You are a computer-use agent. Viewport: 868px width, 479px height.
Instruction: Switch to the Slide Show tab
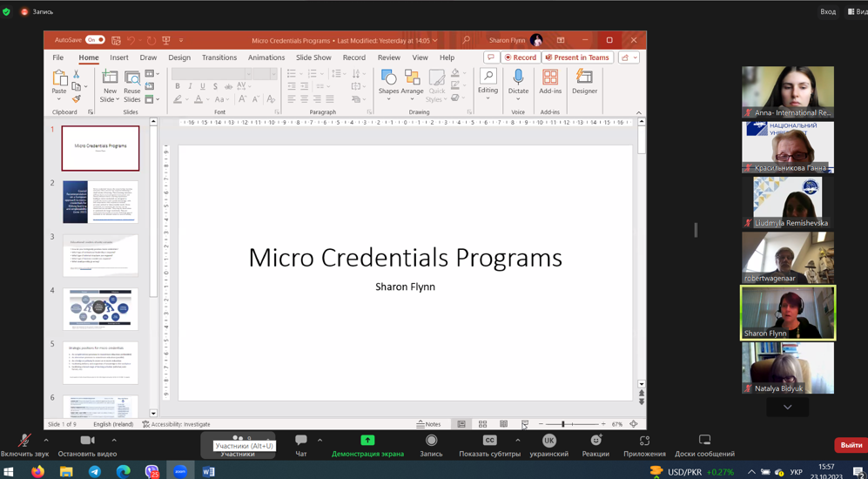pyautogui.click(x=313, y=57)
